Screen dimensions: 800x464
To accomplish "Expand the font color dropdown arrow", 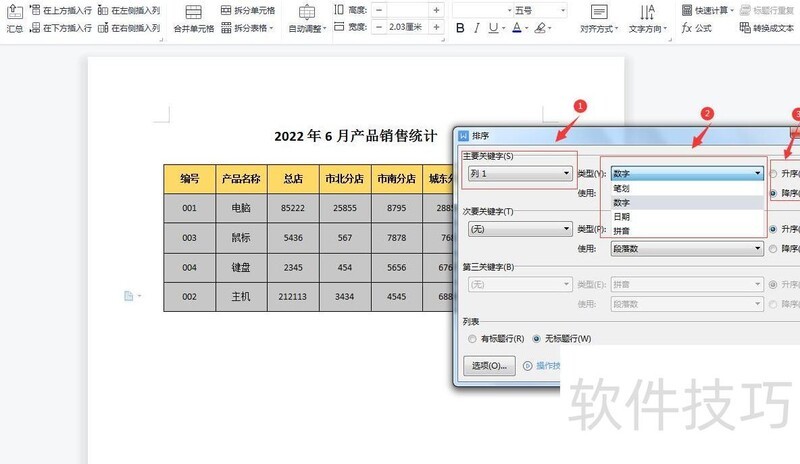I will (526, 28).
